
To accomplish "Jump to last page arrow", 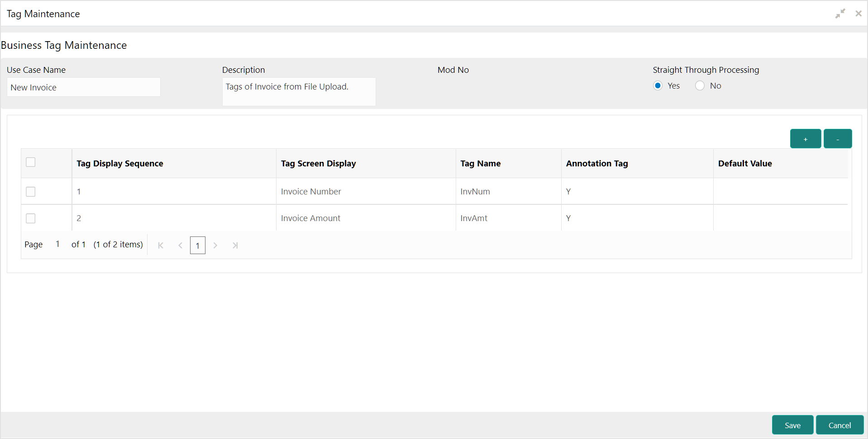I will coord(235,245).
